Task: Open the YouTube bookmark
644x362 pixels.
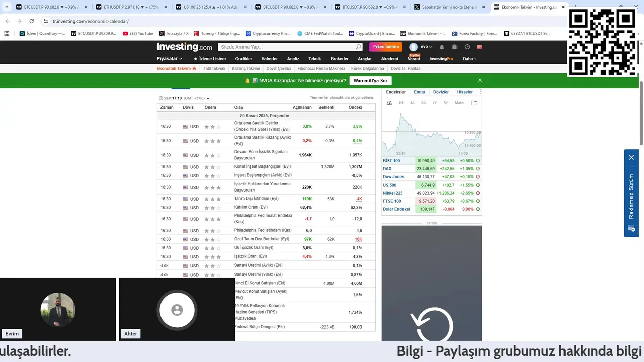Action: [137, 34]
